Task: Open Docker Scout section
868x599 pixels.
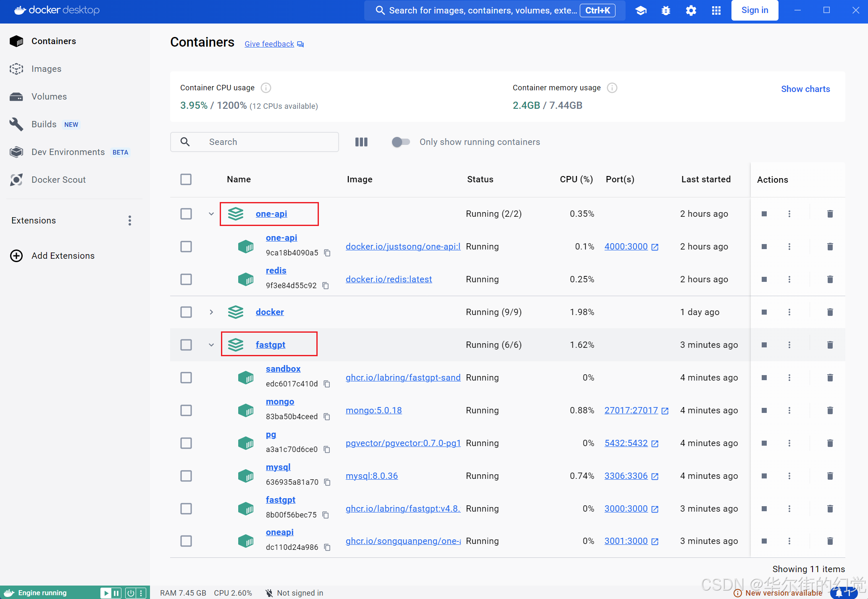Action: (x=59, y=179)
